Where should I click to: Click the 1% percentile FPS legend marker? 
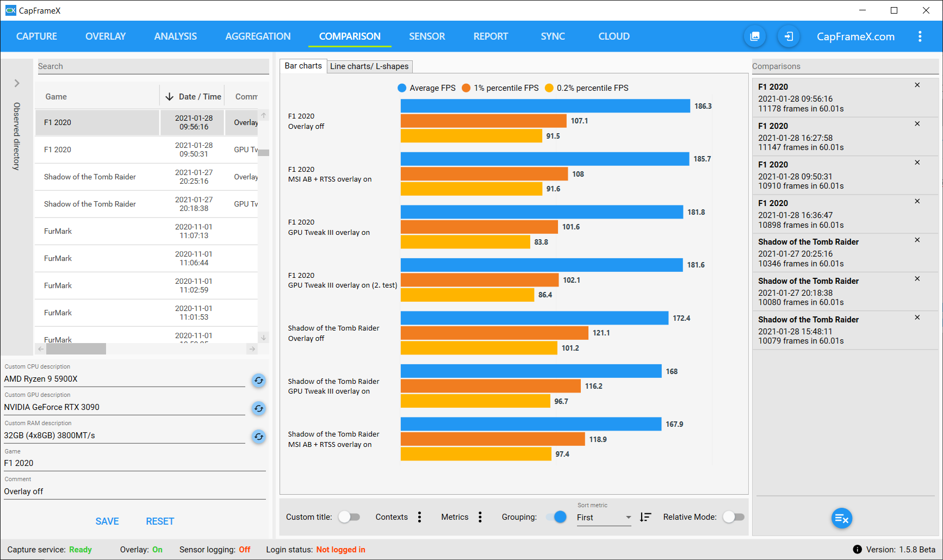pyautogui.click(x=466, y=88)
